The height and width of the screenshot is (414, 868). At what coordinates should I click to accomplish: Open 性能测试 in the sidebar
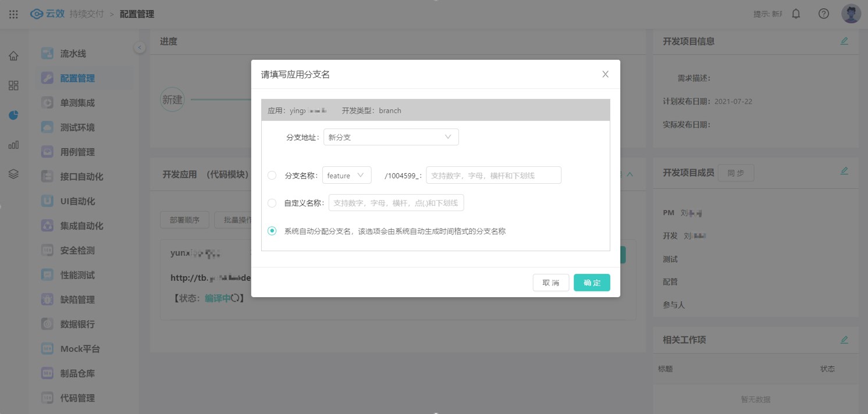point(77,275)
